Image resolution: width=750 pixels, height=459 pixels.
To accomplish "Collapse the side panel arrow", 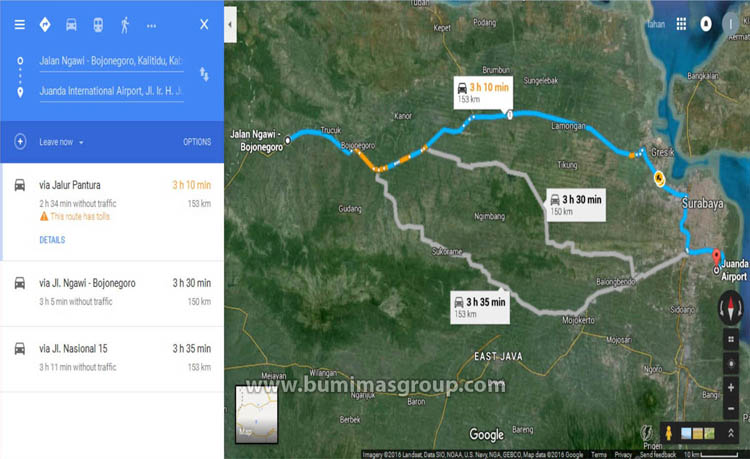I will 230,24.
